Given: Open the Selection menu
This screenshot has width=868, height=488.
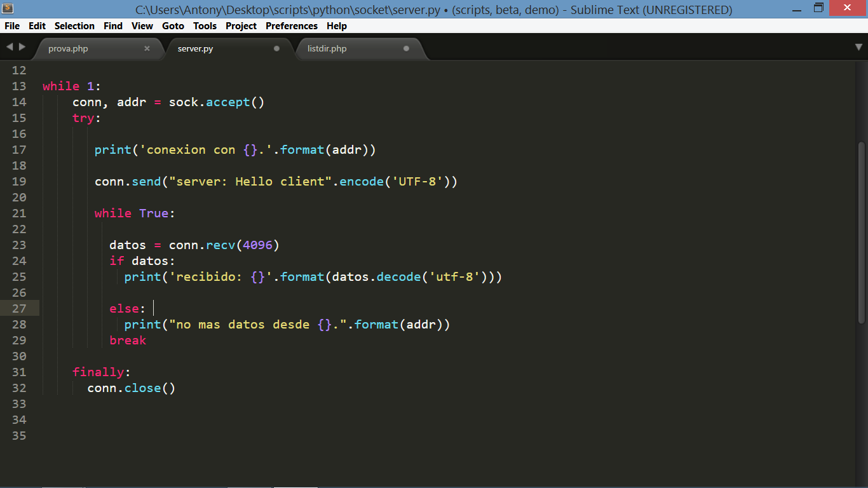Looking at the screenshot, I should 74,26.
